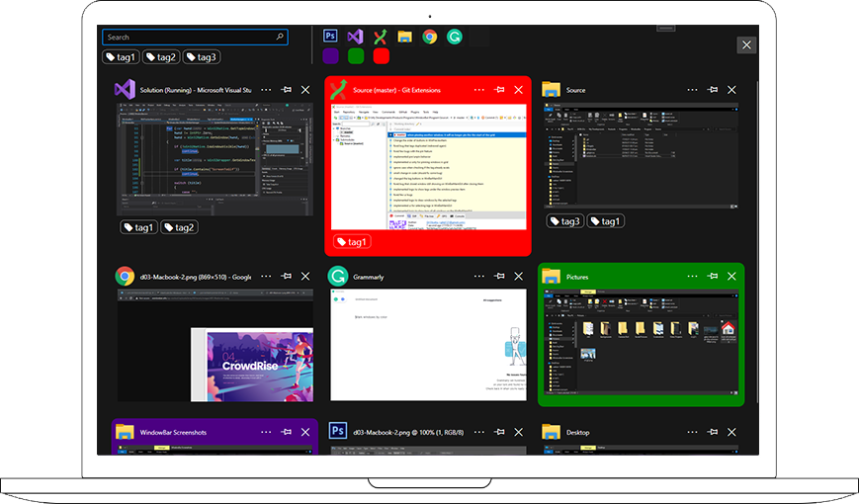Open more options for Git Extensions card
Screen dimensions: 859x504
point(478,90)
